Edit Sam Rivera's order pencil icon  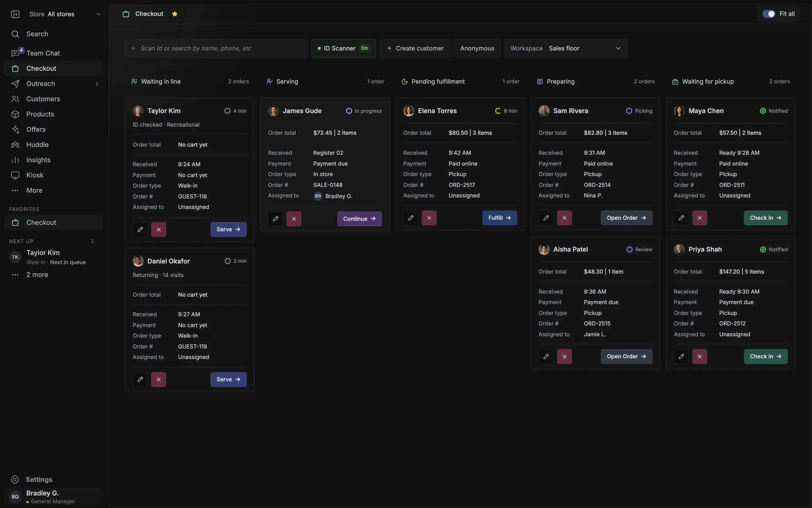[x=546, y=218]
